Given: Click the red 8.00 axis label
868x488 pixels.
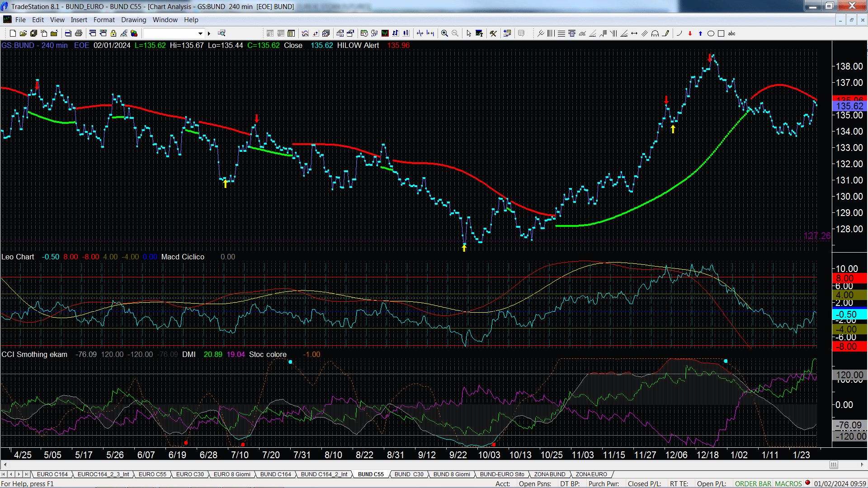Looking at the screenshot, I should click(849, 278).
